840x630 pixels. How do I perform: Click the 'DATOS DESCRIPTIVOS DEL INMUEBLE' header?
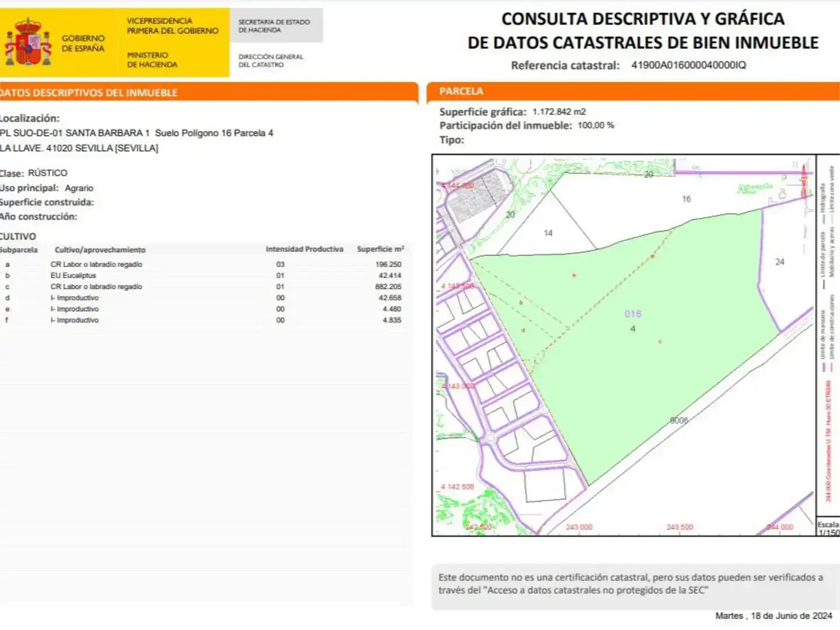(89, 93)
